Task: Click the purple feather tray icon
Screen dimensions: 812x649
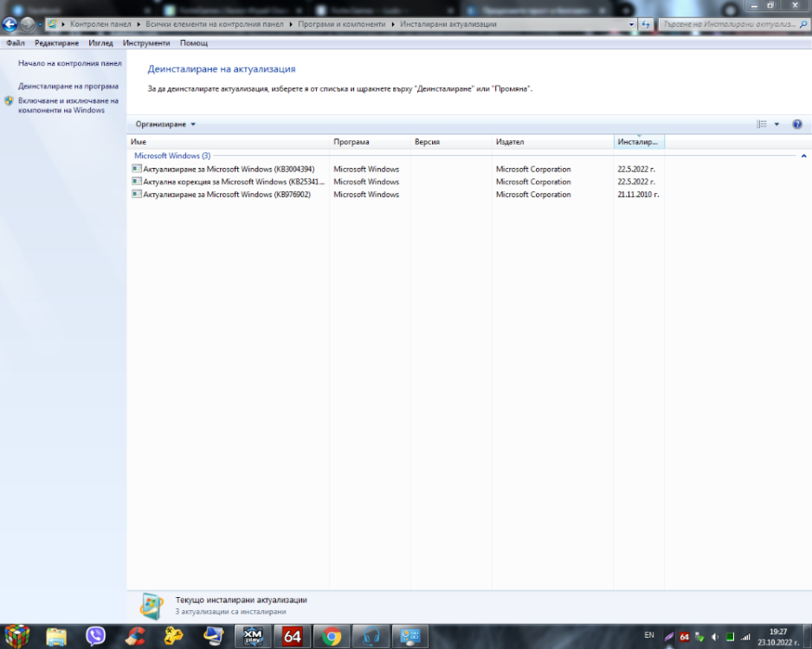Action: click(x=669, y=637)
